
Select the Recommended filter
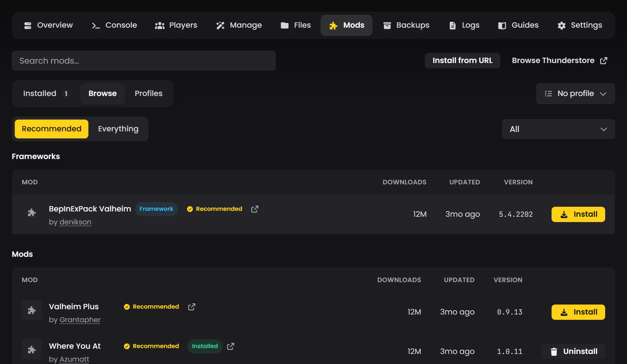[52, 129]
